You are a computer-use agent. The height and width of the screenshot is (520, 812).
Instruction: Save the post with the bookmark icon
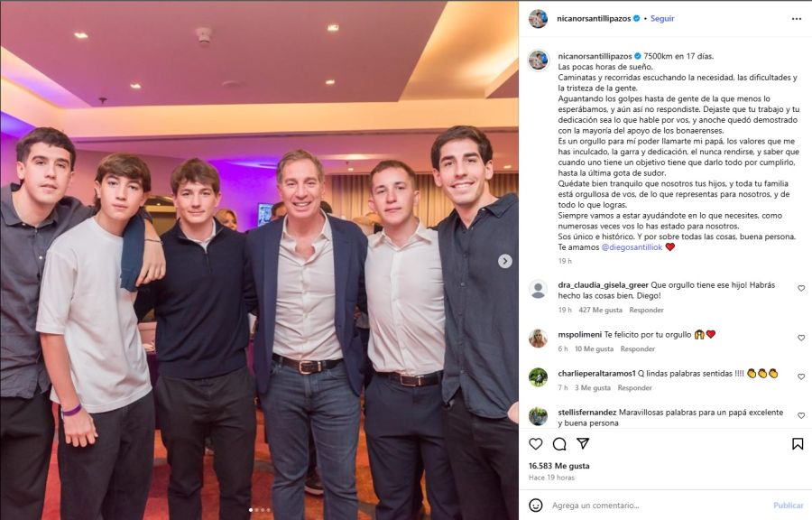pos(798,444)
